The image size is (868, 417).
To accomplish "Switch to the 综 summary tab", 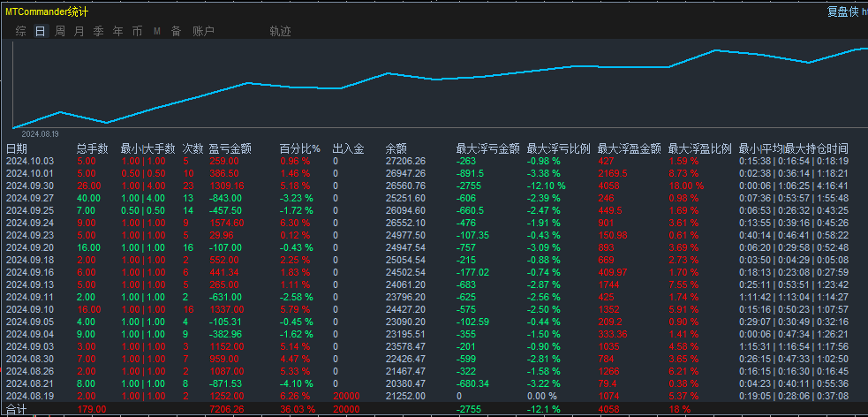I will click(x=21, y=31).
